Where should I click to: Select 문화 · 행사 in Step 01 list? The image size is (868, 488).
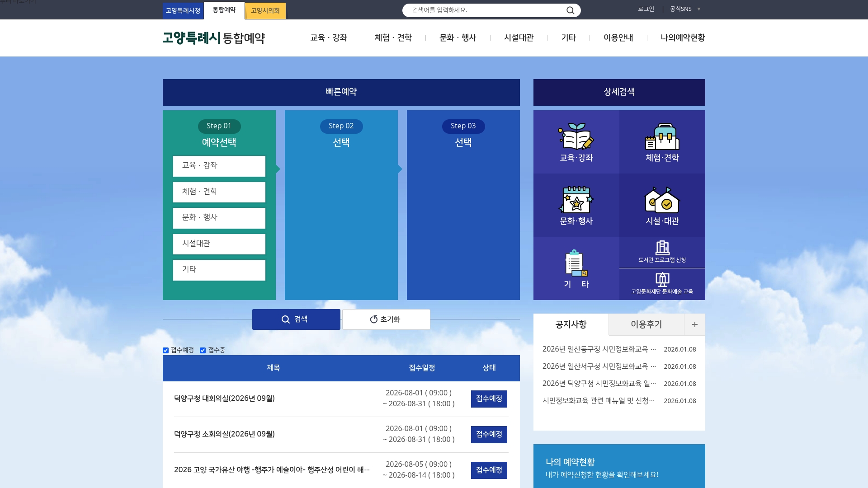click(x=219, y=218)
